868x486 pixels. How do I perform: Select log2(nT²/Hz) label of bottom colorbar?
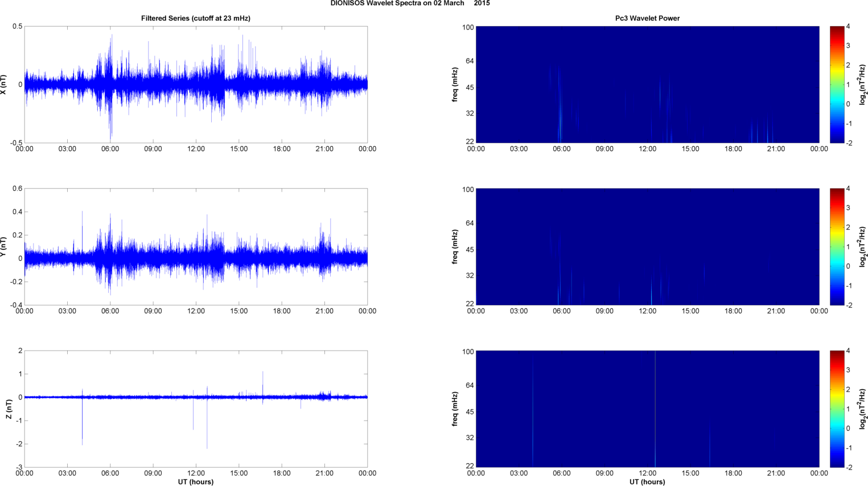pyautogui.click(x=863, y=409)
